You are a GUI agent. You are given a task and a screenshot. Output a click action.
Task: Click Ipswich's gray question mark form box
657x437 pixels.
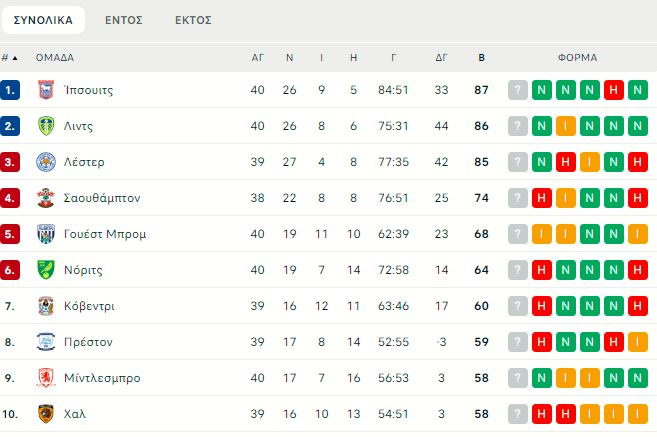pos(517,90)
